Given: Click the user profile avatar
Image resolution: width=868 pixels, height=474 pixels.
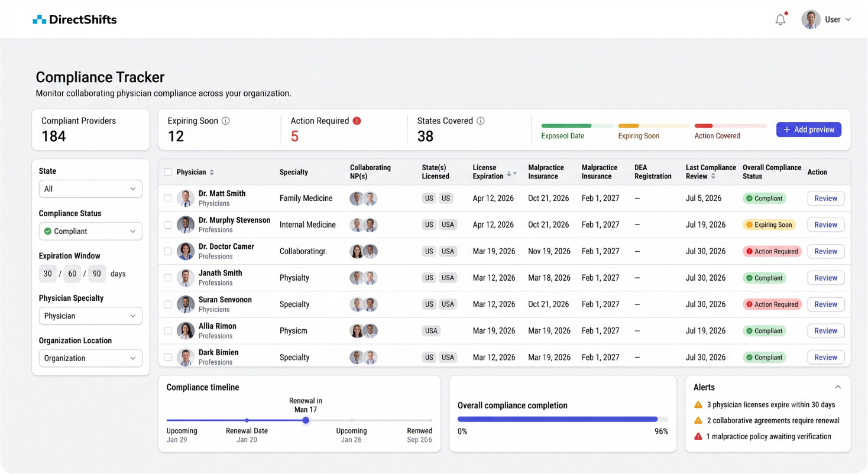Looking at the screenshot, I should point(811,20).
